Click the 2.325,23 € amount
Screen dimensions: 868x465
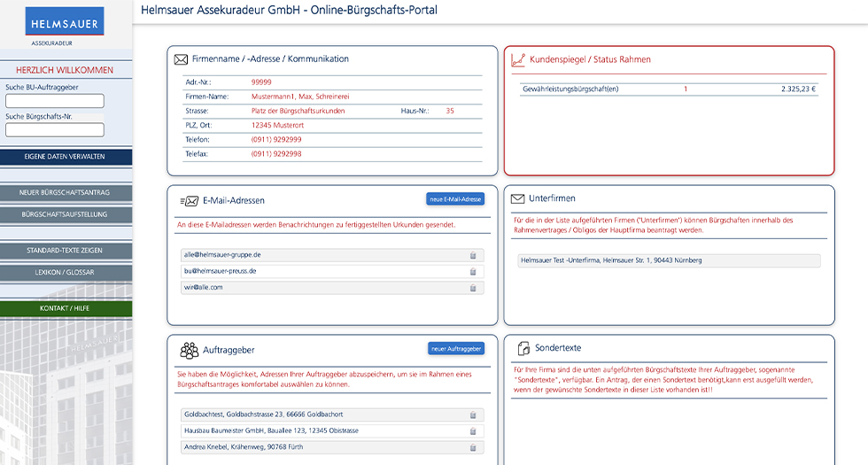coord(798,89)
